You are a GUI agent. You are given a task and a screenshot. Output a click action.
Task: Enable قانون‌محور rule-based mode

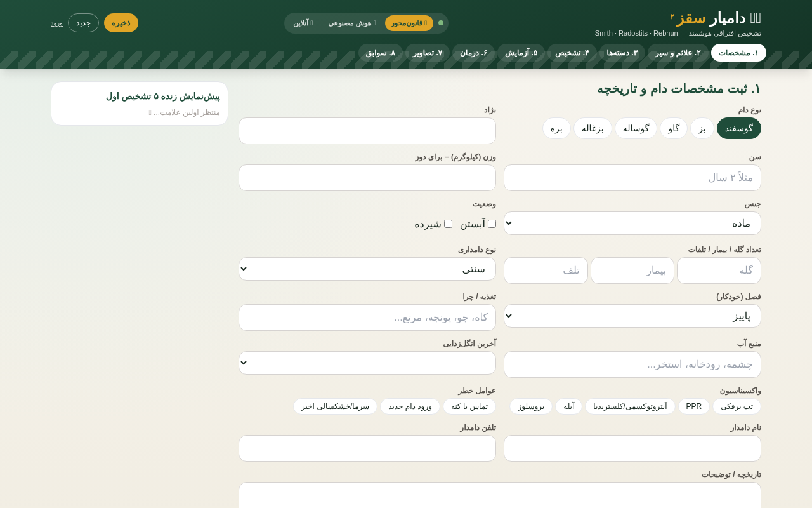click(x=409, y=23)
